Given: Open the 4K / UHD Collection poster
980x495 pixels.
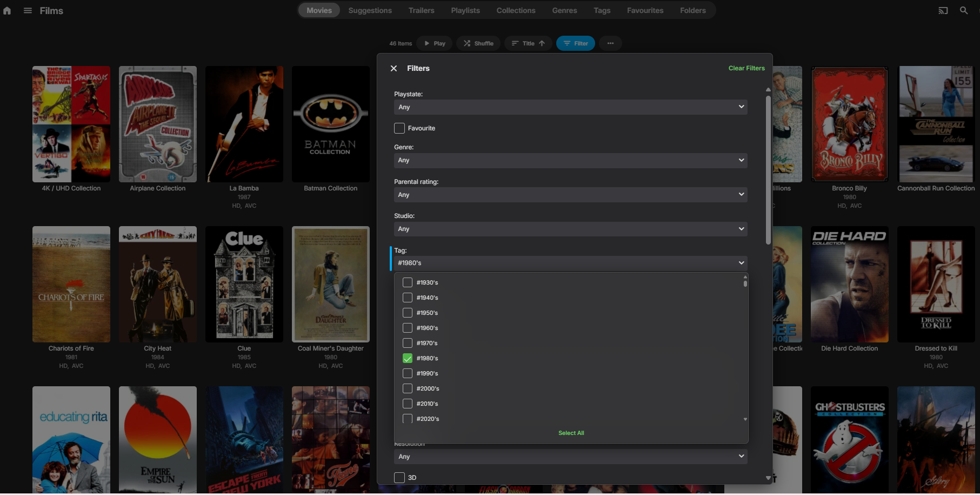Looking at the screenshot, I should point(71,124).
